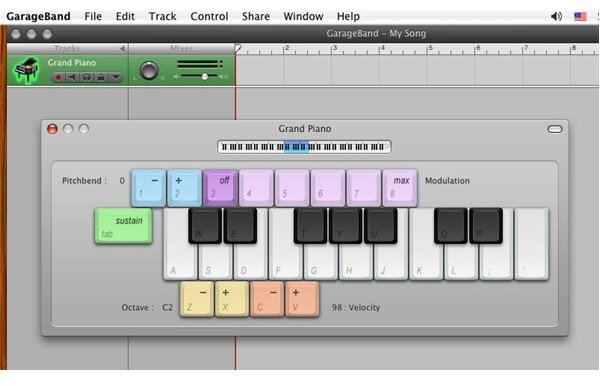Play the black key labeled T
This screenshot has height=386, width=600.
click(x=310, y=225)
